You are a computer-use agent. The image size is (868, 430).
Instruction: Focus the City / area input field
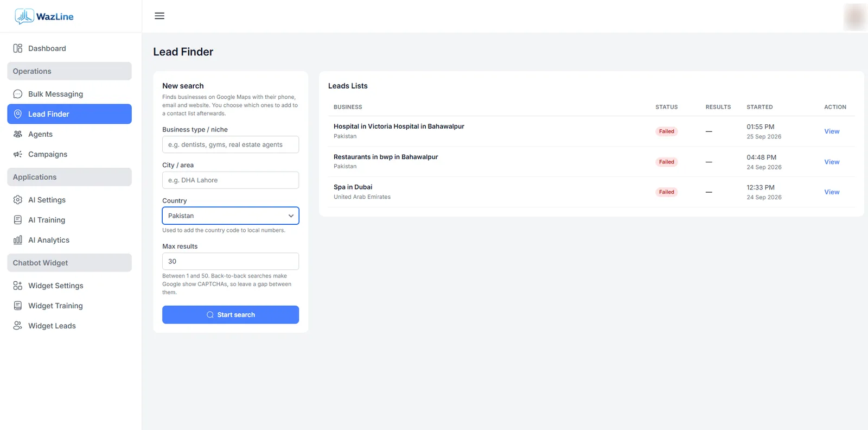tap(231, 180)
